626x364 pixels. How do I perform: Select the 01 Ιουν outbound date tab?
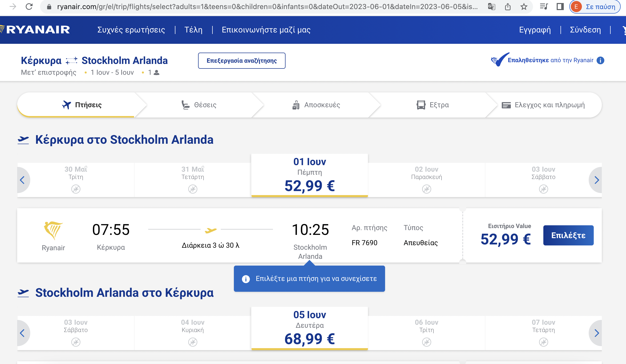(x=309, y=175)
